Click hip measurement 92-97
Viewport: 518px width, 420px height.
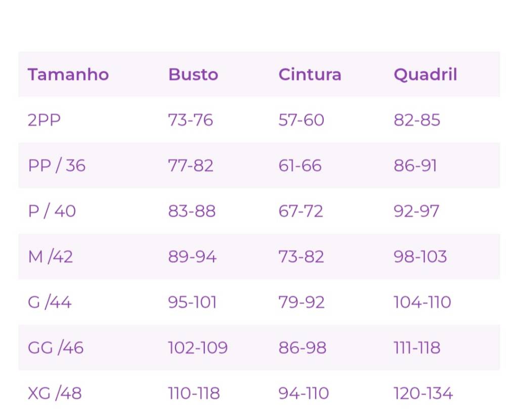point(416,211)
